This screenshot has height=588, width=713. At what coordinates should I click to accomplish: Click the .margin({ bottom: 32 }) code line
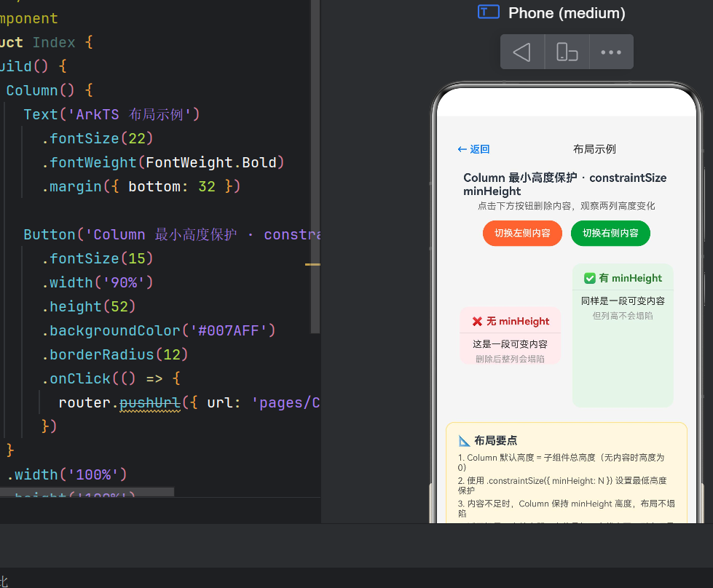(x=141, y=187)
